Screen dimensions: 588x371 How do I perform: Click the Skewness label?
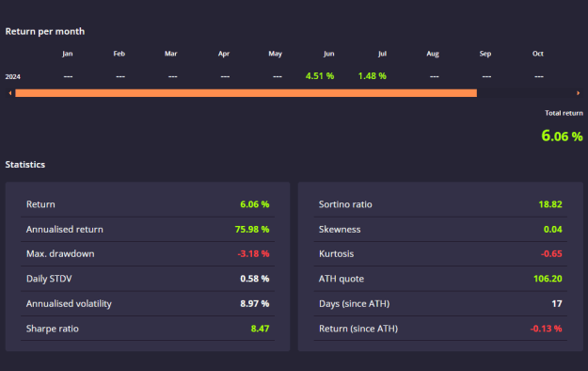pos(340,229)
